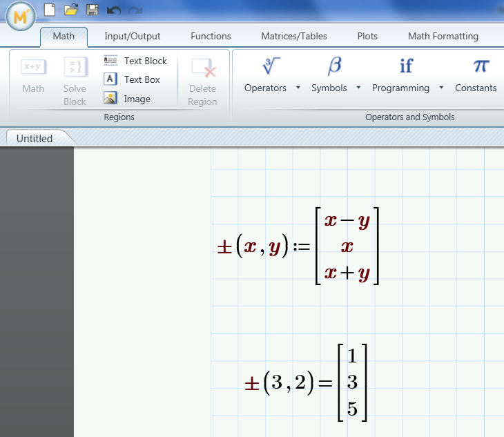Insert a Text Box region

coord(133,79)
